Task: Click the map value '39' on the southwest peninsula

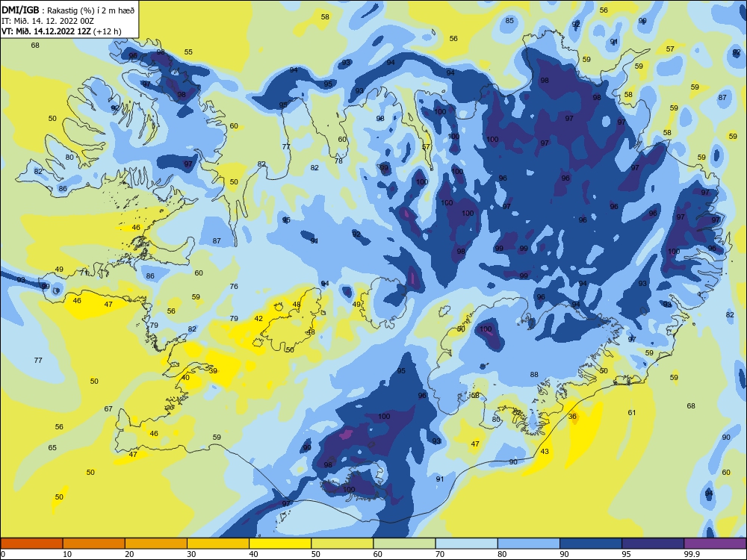Action: pos(213,371)
